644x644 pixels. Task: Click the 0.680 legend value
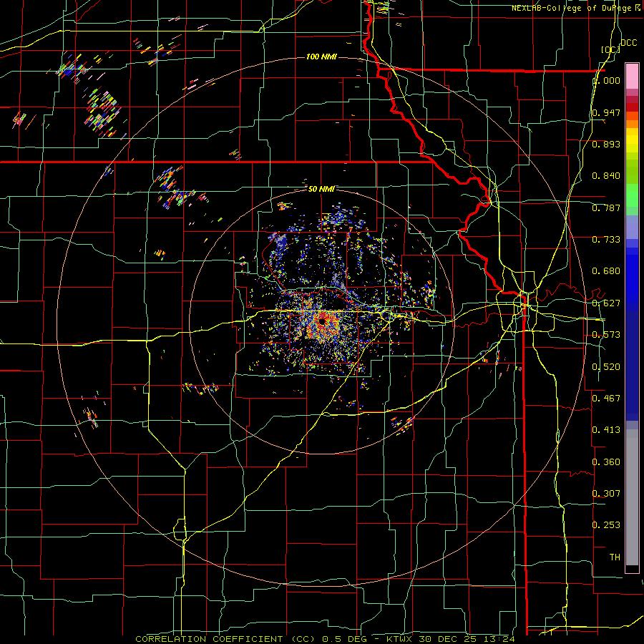click(606, 271)
